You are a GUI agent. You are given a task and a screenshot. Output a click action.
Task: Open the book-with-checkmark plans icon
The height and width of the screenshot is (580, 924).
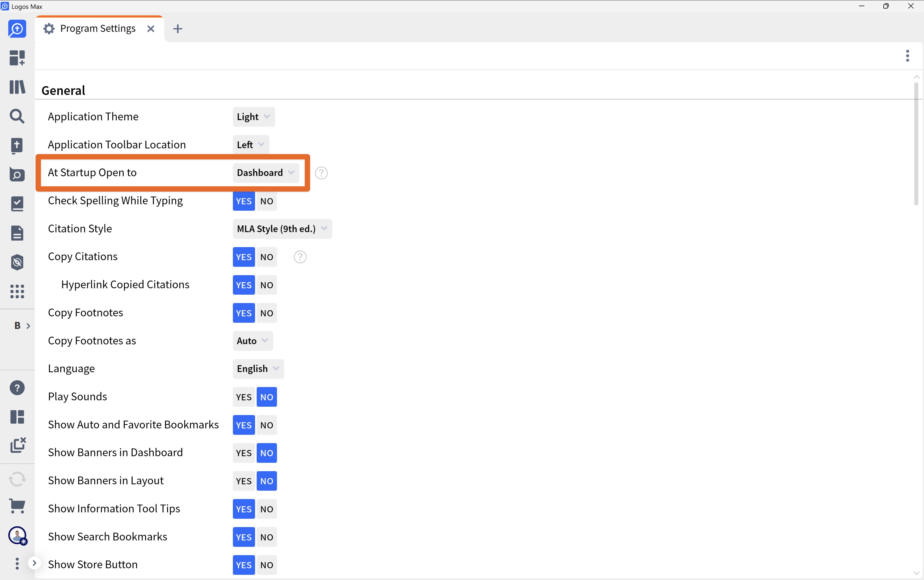coord(17,204)
